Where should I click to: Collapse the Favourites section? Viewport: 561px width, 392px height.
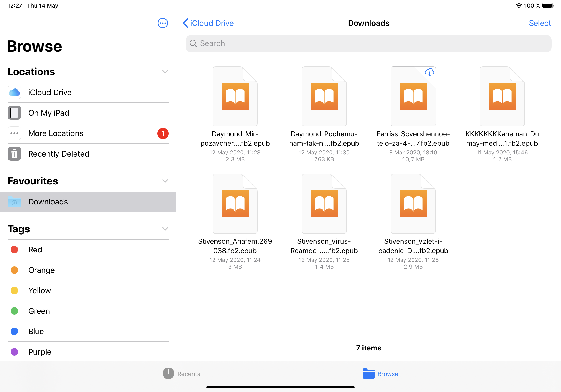click(165, 181)
